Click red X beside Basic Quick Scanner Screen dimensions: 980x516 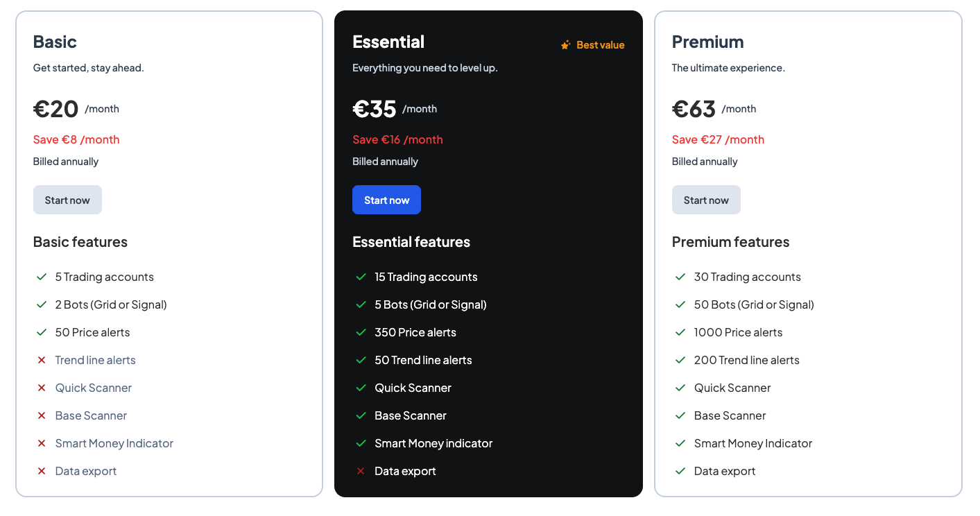(x=42, y=388)
